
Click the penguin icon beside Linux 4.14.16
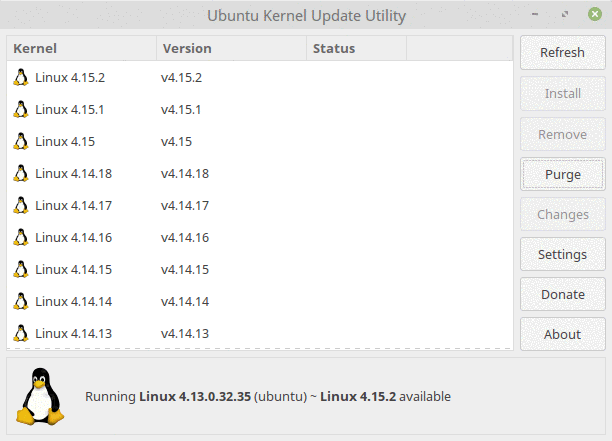coord(21,237)
